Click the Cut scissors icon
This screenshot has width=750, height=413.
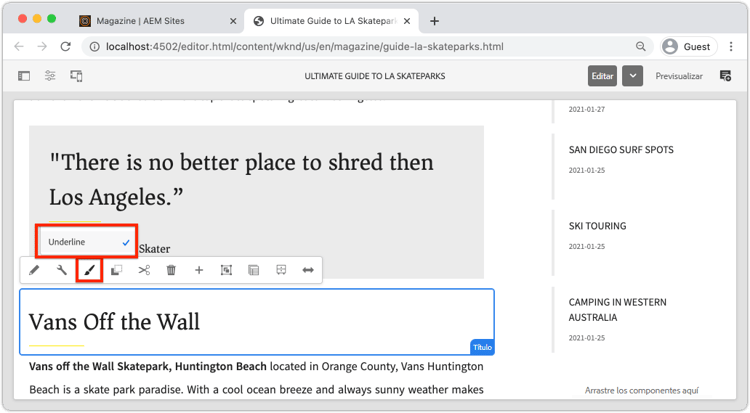click(x=144, y=270)
